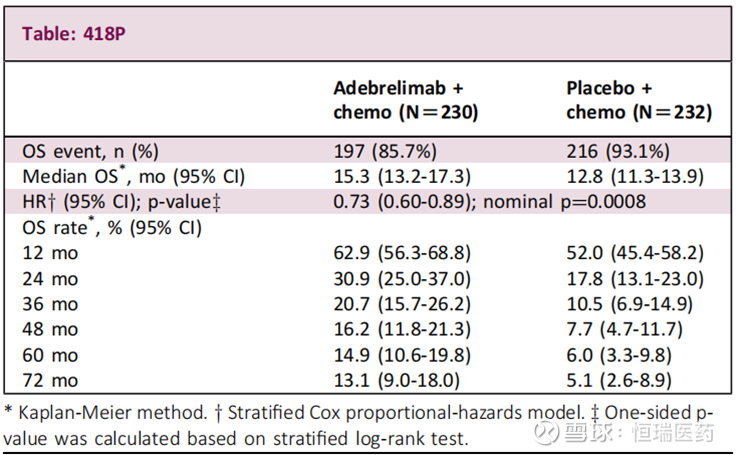Select the OS event, n (%) row label
Image resolution: width=736 pixels, height=455 pixels.
click(x=90, y=151)
